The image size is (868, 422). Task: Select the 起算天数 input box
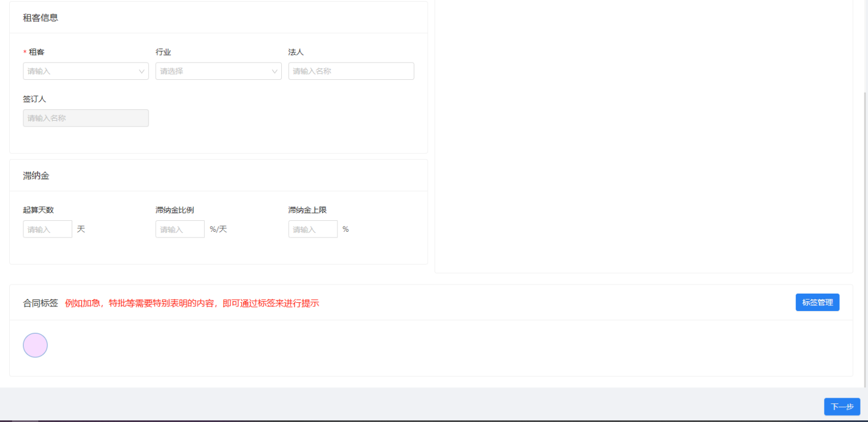click(x=47, y=229)
